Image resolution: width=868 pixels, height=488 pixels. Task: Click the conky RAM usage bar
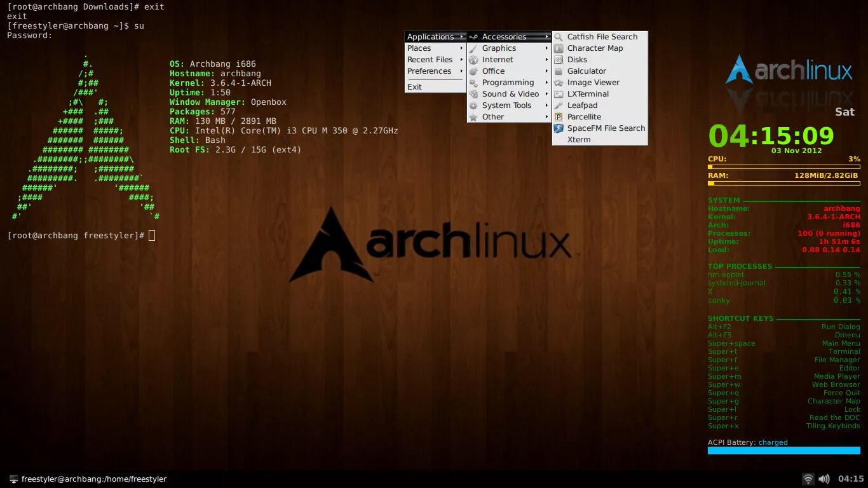pyautogui.click(x=784, y=184)
